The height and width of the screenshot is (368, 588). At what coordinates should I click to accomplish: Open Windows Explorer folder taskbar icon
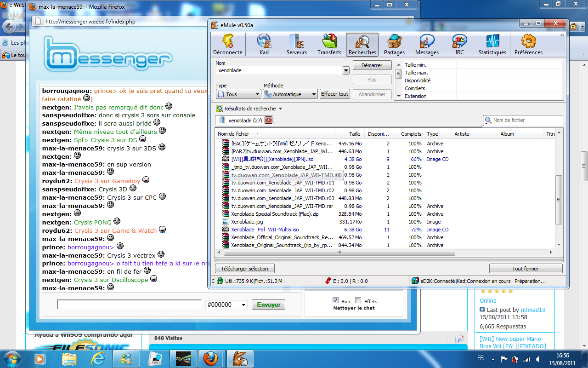[69, 358]
